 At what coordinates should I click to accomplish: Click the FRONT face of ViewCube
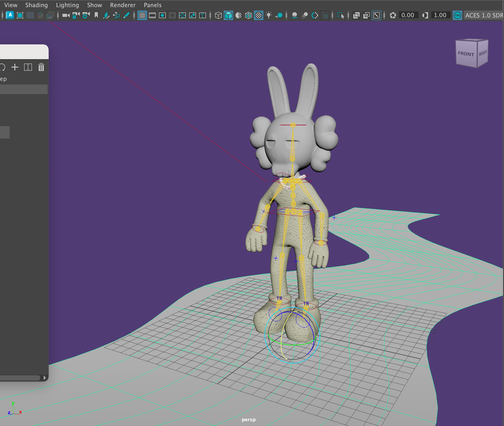click(466, 54)
